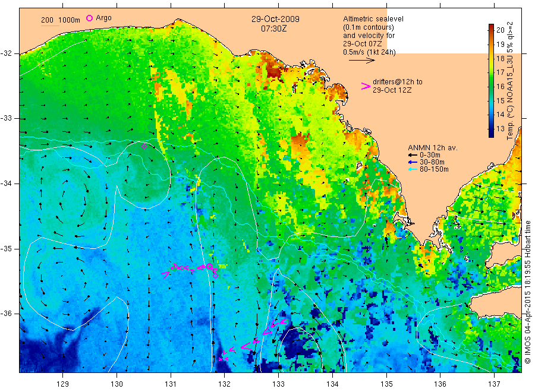This screenshot has width=535, height=392.
Task: Click the drifter track marker near 131.7E, 35.3S
Action: pyautogui.click(x=209, y=266)
